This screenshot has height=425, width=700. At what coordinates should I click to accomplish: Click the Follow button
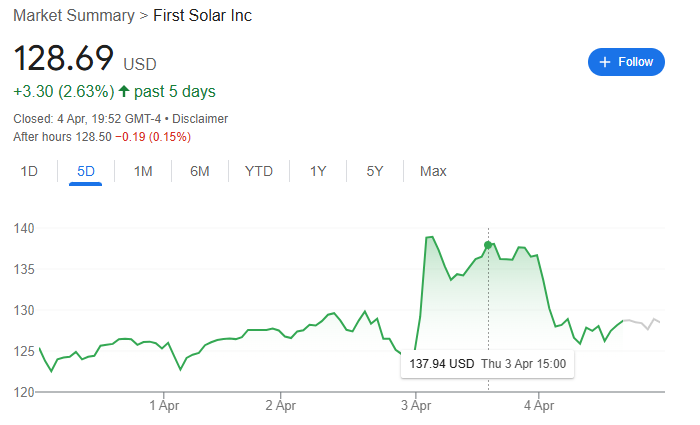[626, 62]
